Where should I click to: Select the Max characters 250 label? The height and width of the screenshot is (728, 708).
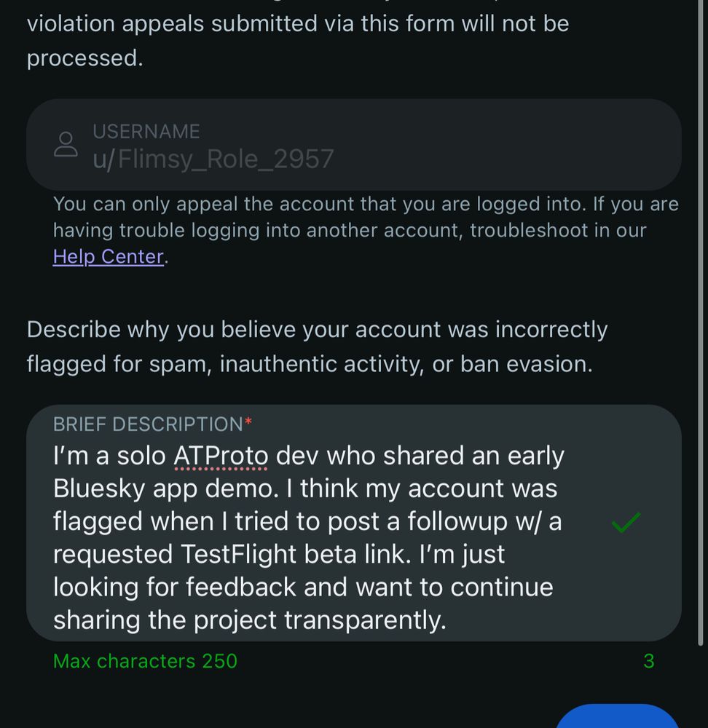pyautogui.click(x=143, y=661)
